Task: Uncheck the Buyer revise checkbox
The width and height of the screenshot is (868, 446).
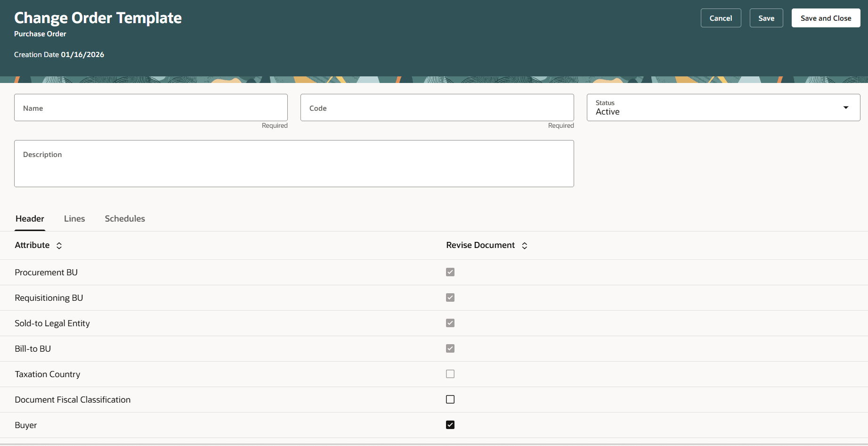Action: (450, 425)
